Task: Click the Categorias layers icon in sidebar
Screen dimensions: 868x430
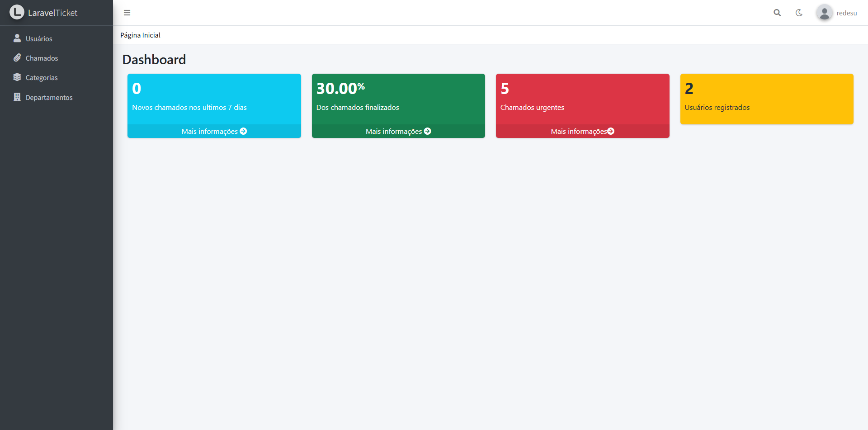Action: [17, 77]
